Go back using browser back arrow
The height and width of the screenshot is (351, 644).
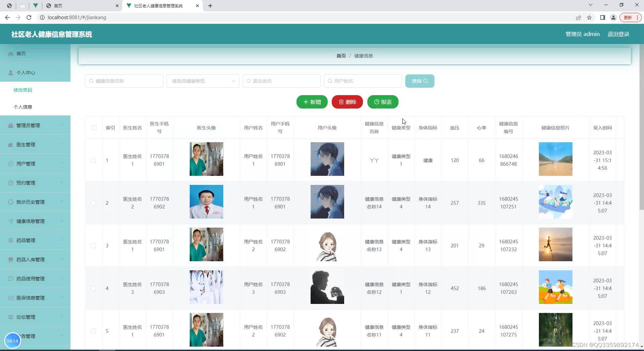tap(7, 17)
